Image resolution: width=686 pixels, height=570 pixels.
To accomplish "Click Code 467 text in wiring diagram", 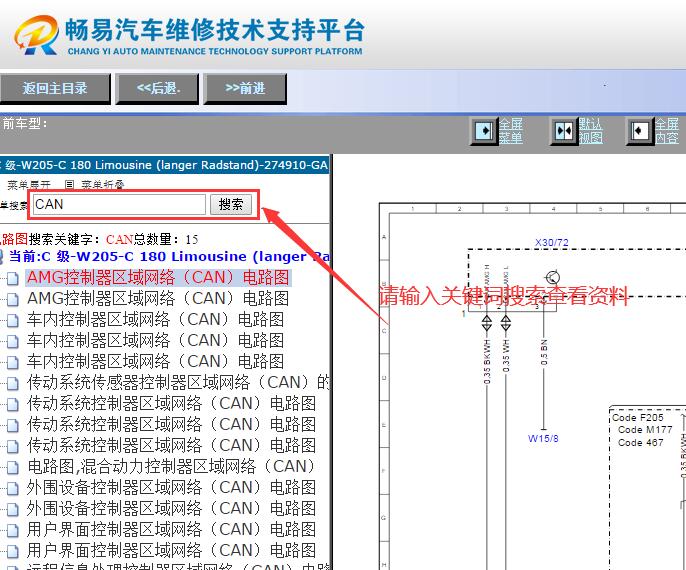I will click(640, 443).
